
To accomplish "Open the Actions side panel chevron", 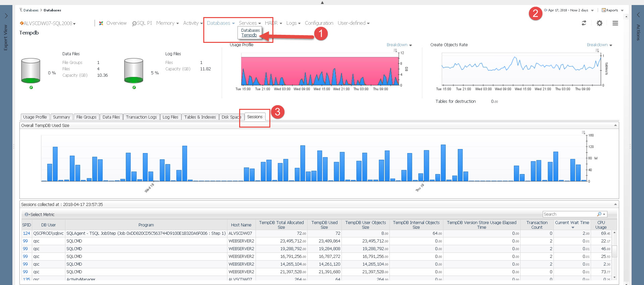I will [x=638, y=15].
